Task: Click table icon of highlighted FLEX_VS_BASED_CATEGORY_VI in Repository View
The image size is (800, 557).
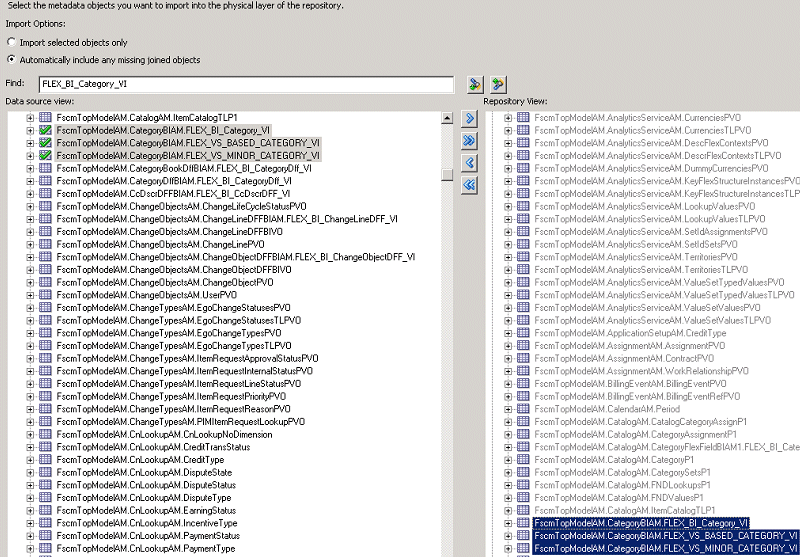Action: pos(523,536)
